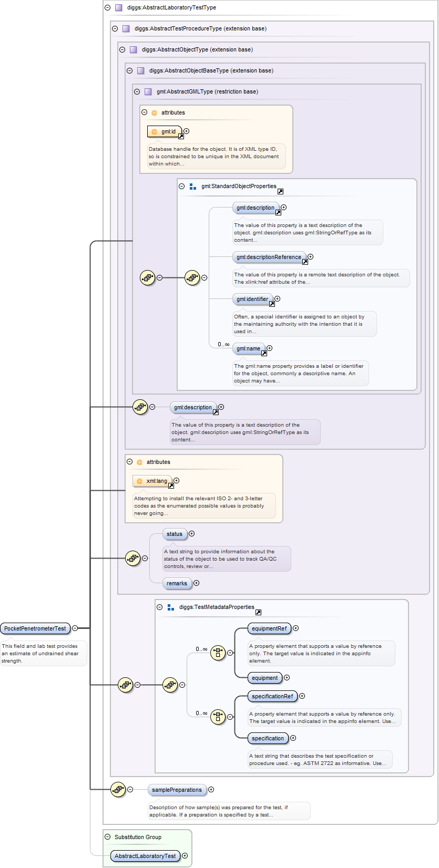Click the link arrow on gml:descriptionReference

304,262
